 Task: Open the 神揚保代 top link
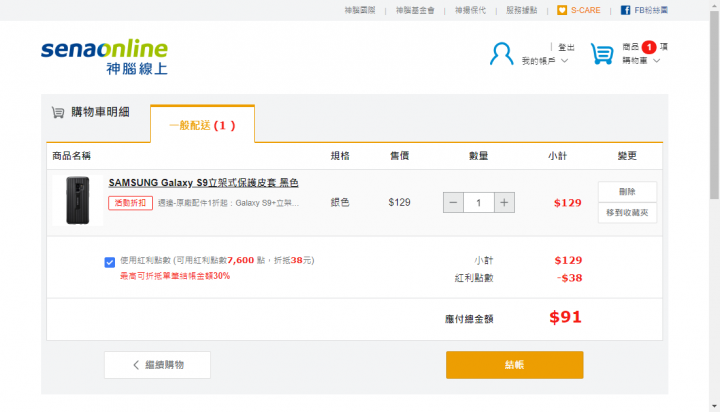coord(470,10)
